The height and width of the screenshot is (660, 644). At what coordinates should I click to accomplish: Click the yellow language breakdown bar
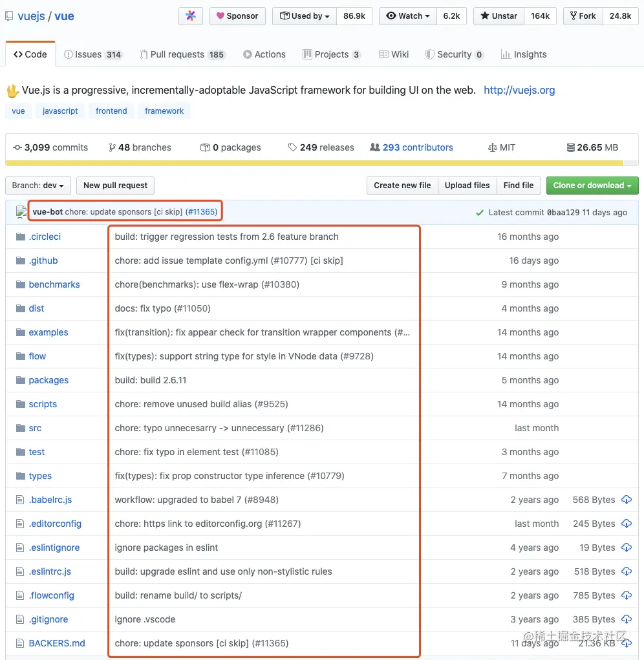pyautogui.click(x=314, y=163)
